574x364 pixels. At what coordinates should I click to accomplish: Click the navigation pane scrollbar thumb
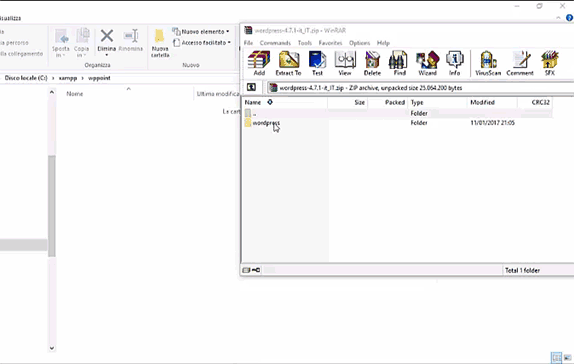[52, 205]
